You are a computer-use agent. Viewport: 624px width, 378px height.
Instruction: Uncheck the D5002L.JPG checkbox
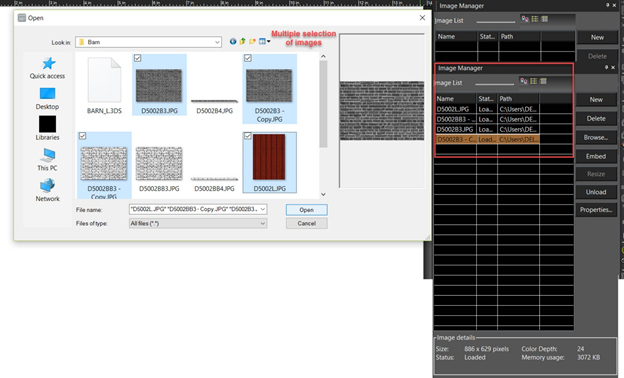click(248, 136)
